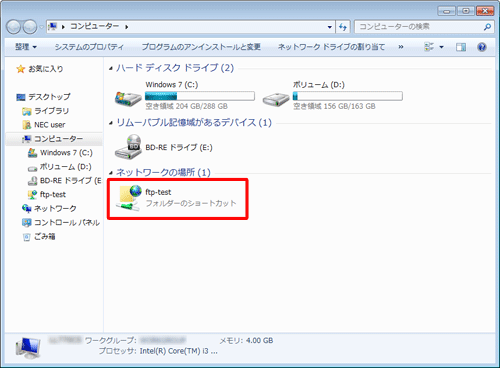Viewport: 500px width, 368px height.
Task: Select お気に入り in the navigation pane
Action: point(46,69)
